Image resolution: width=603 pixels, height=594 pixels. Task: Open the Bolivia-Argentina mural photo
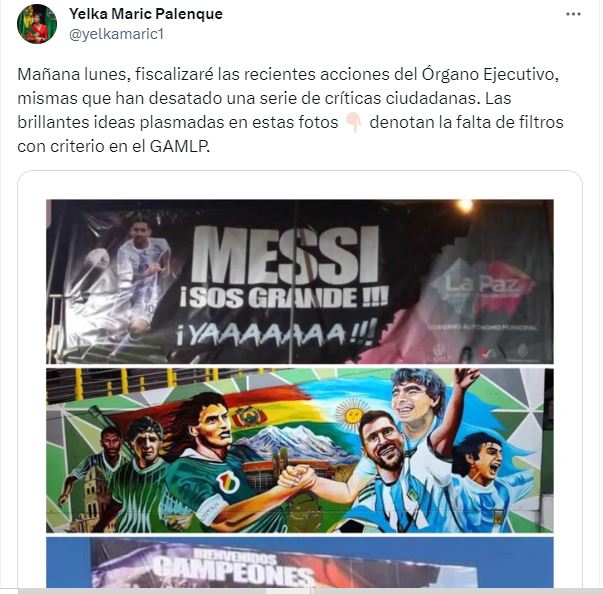(300, 450)
